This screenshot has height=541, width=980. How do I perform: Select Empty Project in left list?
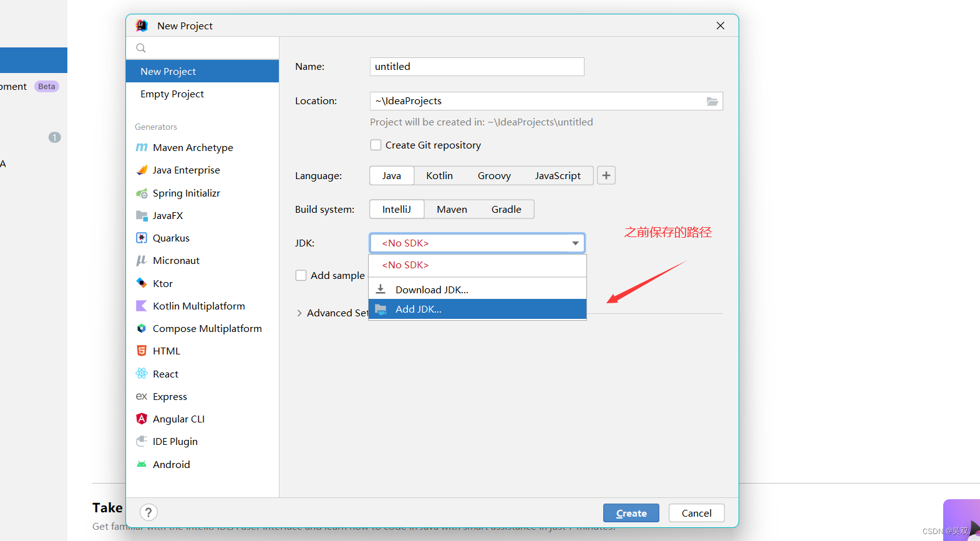coord(202,94)
